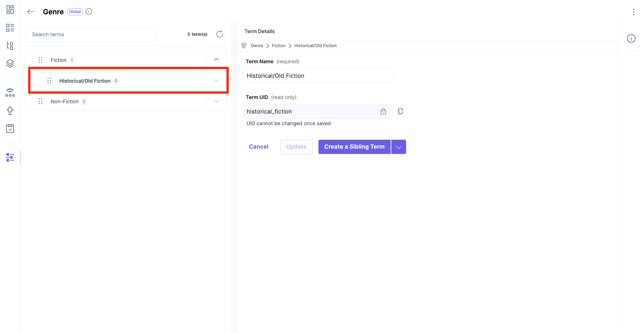This screenshot has height=333, width=644.
Task: Click the Term Details heading
Action: (x=259, y=31)
